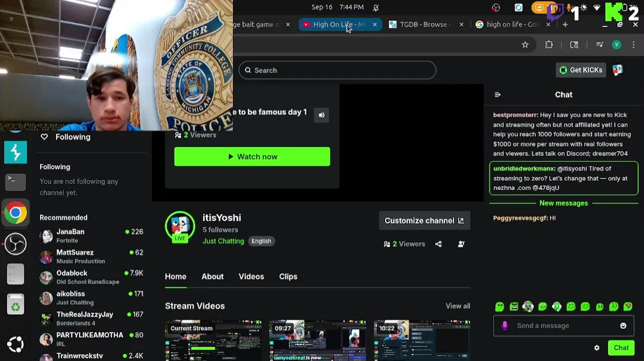644x361 pixels.
Task: Open the 09:27 stream video thumbnail
Action: [317, 340]
